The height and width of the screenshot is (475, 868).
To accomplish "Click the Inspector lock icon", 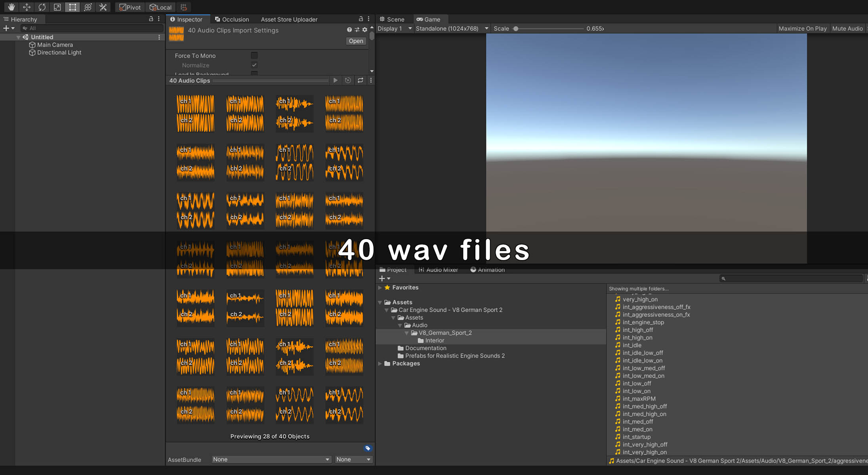I will 361,19.
